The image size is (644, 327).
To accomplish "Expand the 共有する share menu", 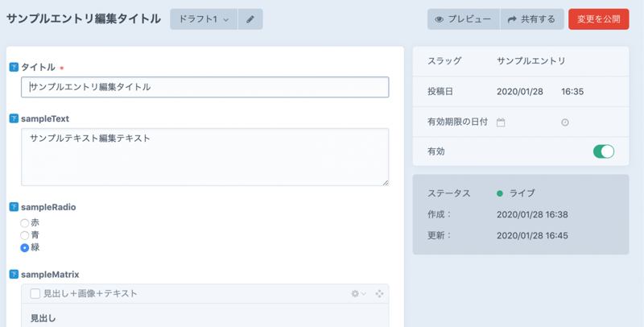I will [531, 19].
